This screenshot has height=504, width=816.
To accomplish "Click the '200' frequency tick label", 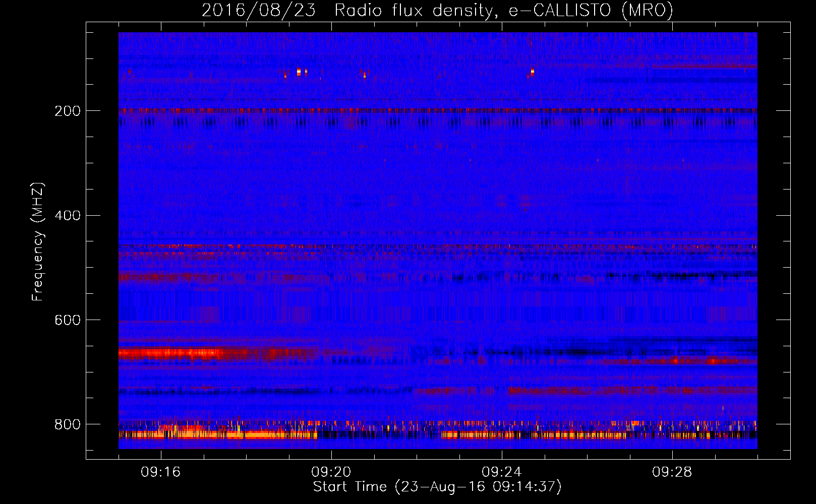I will click(67, 111).
